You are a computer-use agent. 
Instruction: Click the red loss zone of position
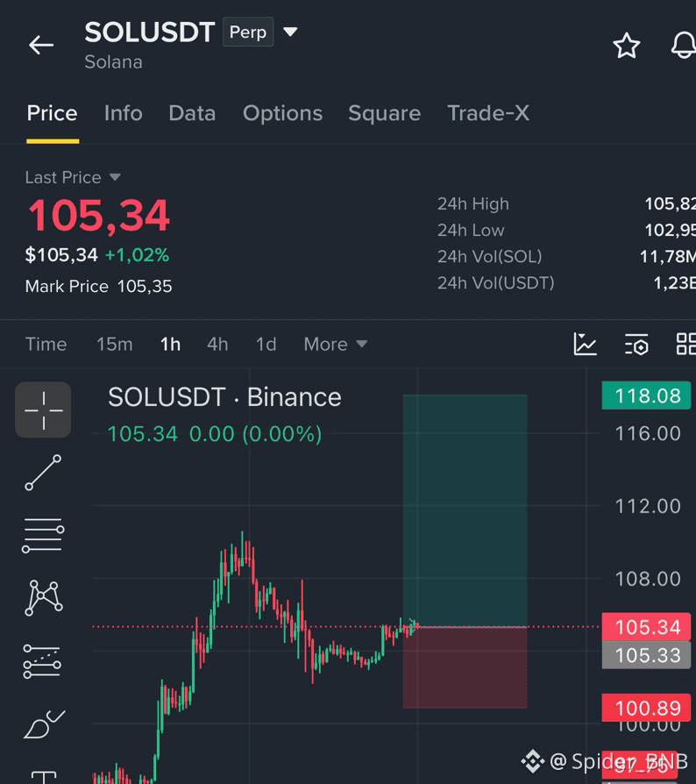pos(465,667)
